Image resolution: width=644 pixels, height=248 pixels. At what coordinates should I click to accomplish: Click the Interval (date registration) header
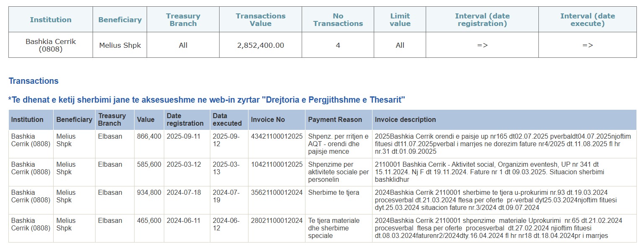click(482, 20)
